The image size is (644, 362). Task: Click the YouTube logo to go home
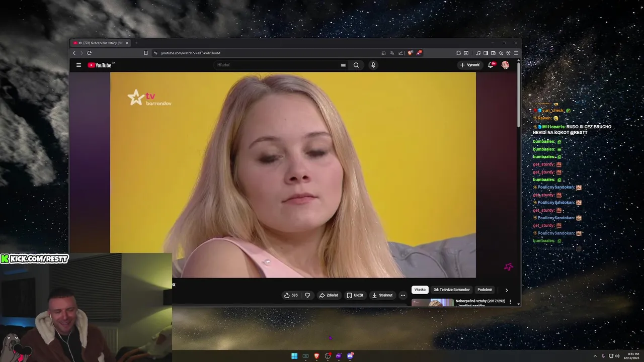[100, 65]
